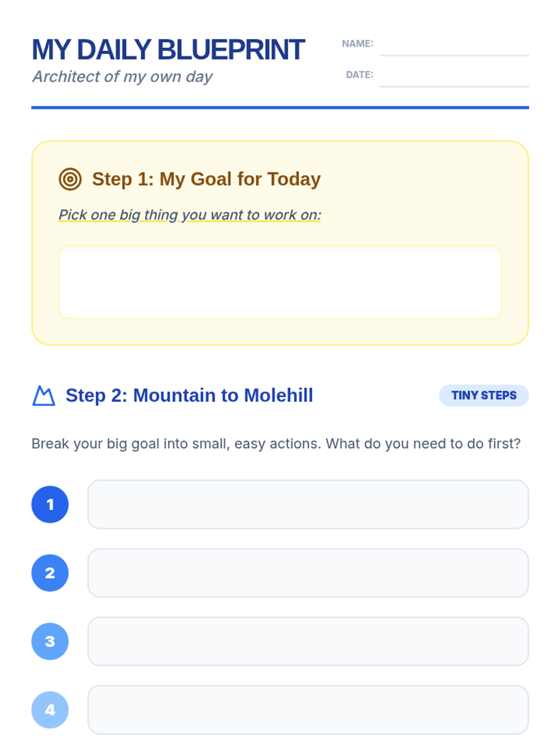The height and width of the screenshot is (747, 560).
Task: Click the MY DAILY BLUEPRINT title
Action: 168,50
